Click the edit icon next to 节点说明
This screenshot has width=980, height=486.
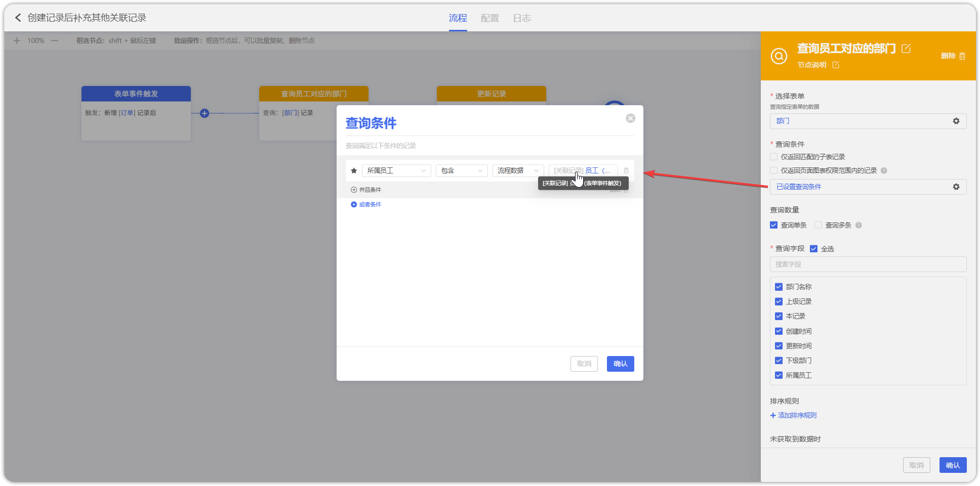coord(836,65)
